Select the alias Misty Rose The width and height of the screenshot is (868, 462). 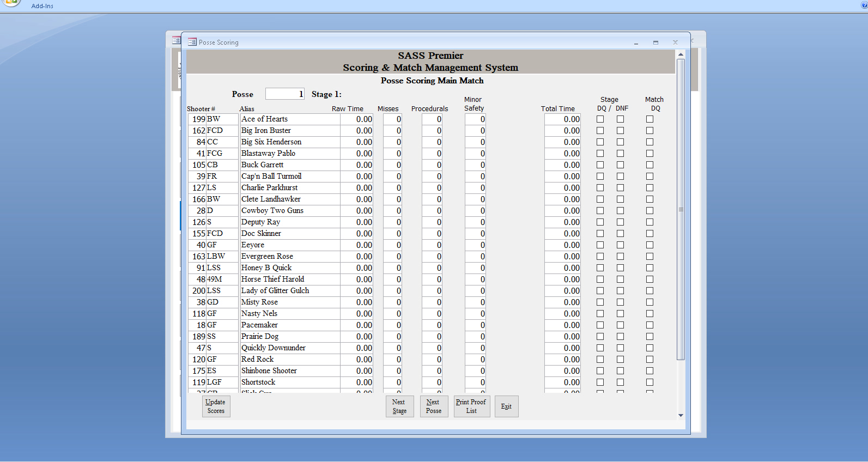tap(290, 302)
